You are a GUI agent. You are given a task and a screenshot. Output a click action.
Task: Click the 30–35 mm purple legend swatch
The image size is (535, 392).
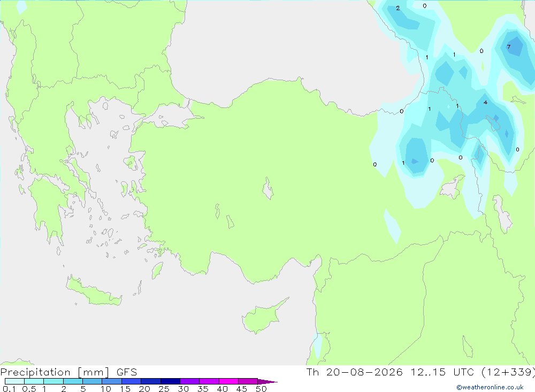pos(189,381)
